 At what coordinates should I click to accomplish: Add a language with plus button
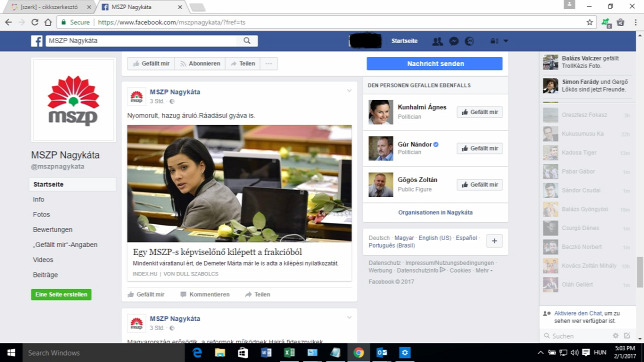pos(494,241)
